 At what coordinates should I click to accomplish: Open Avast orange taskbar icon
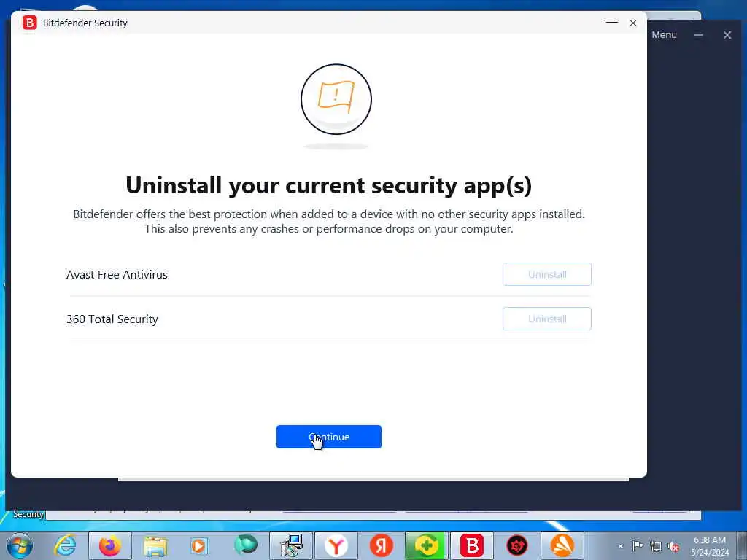(562, 545)
